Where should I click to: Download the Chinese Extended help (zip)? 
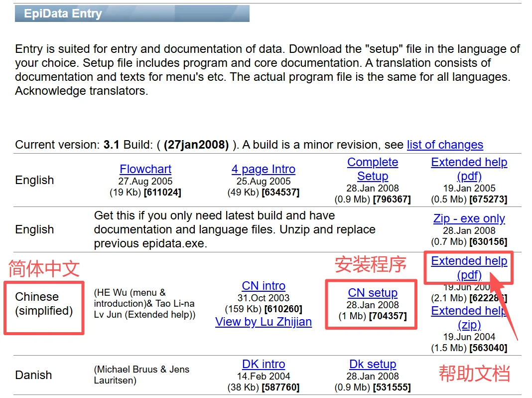tap(469, 318)
